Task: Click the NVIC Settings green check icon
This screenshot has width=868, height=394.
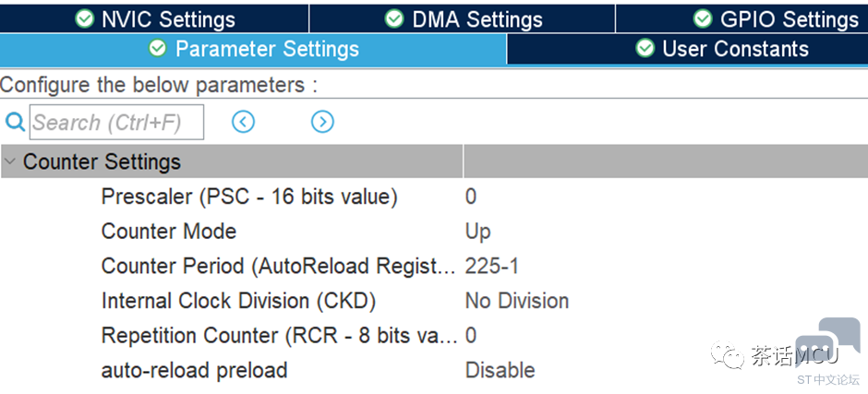Action: point(85,18)
